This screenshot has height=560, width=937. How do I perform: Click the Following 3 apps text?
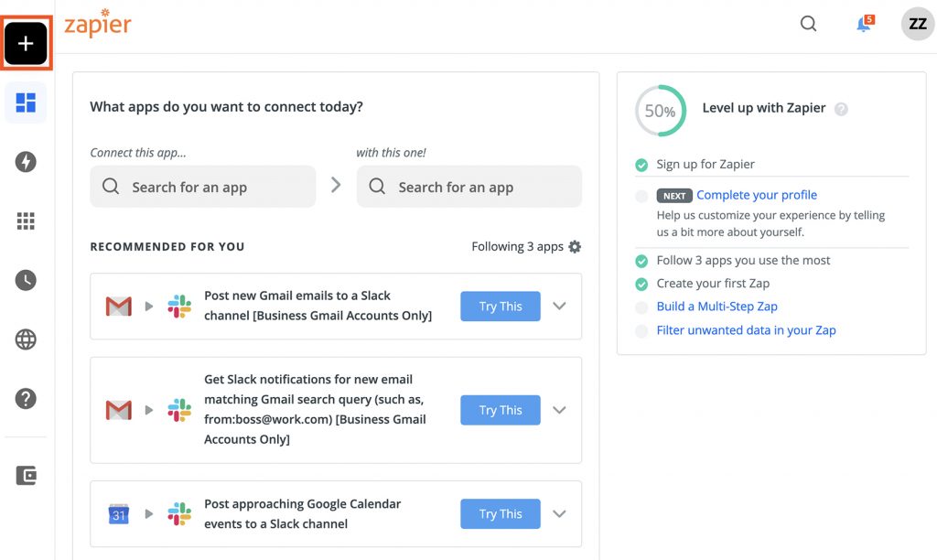click(x=518, y=247)
